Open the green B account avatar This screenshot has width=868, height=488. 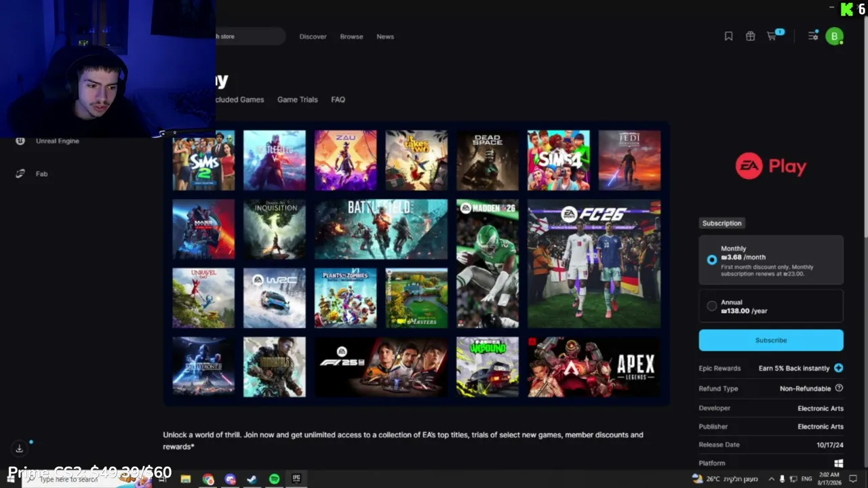pos(834,37)
